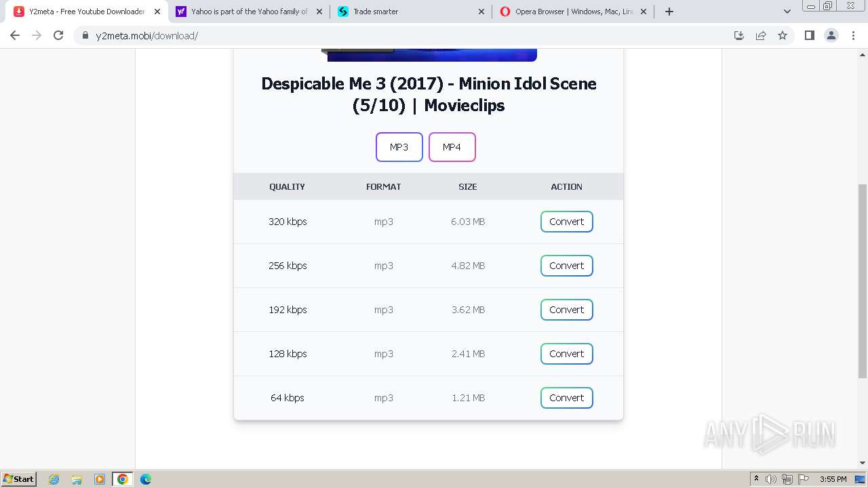This screenshot has height=488, width=868.
Task: Reload the y2meta page
Action: coord(58,35)
